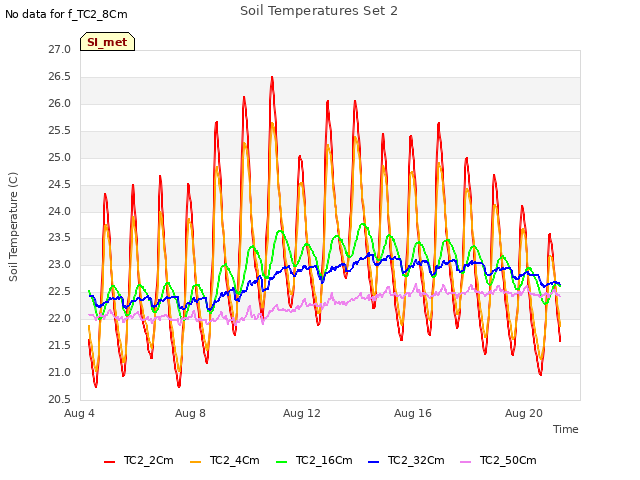
Task: Click the Aug 20 x-axis tick label
Action: [524, 413]
